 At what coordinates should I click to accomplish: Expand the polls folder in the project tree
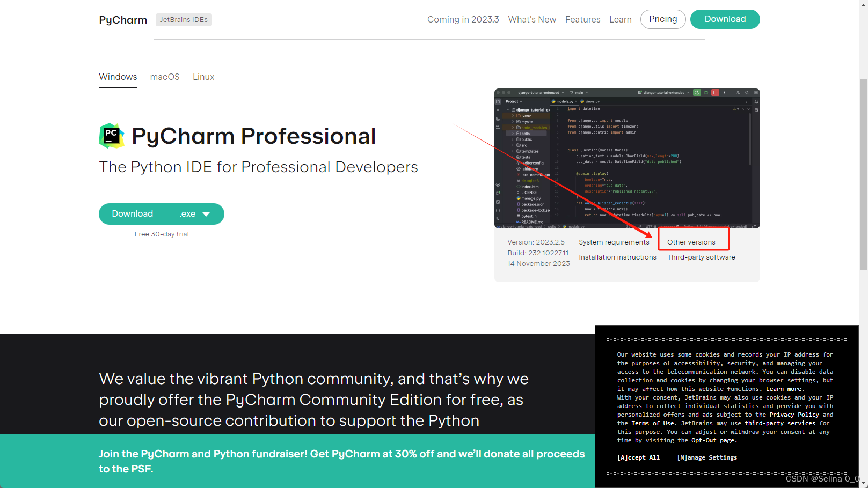(x=513, y=134)
